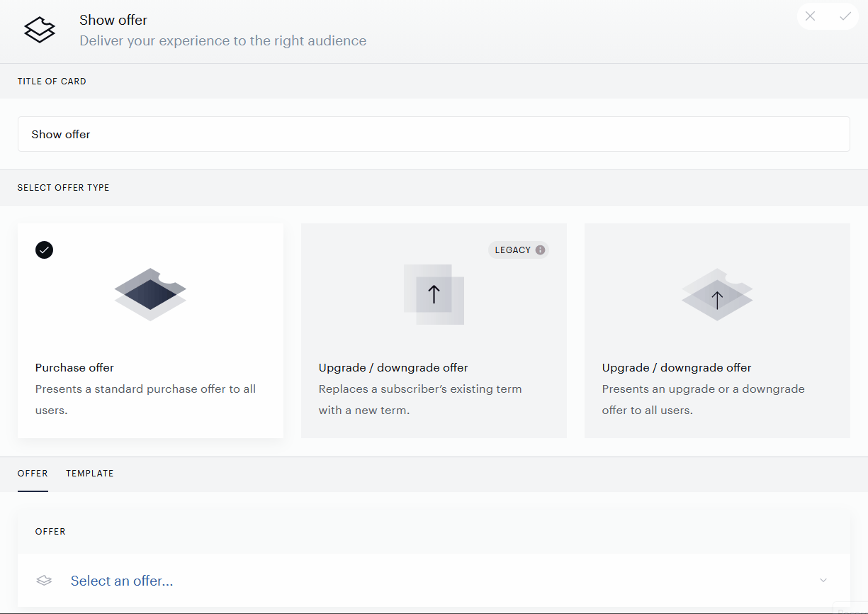Click the Purchase offer title text
868x614 pixels.
pos(74,367)
